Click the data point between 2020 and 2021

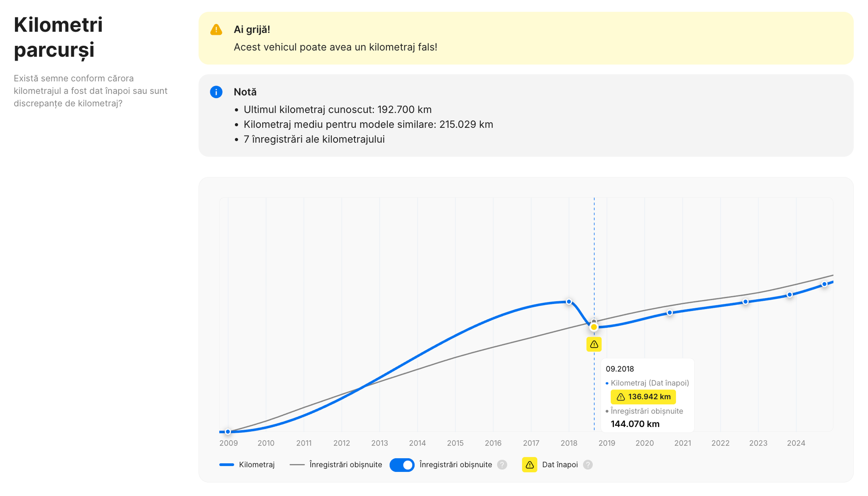(669, 312)
